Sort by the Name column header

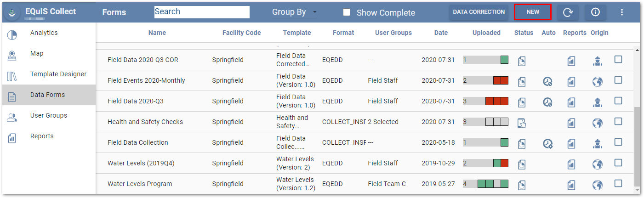click(x=157, y=33)
